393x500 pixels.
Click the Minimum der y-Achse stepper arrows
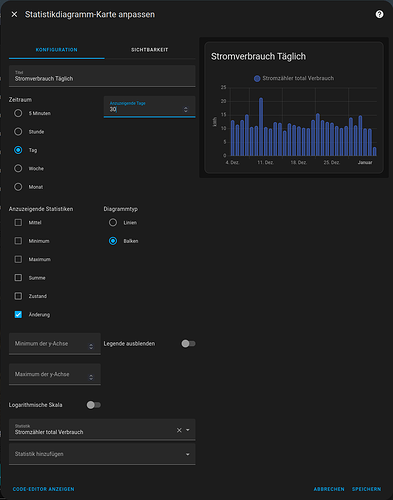click(x=91, y=347)
